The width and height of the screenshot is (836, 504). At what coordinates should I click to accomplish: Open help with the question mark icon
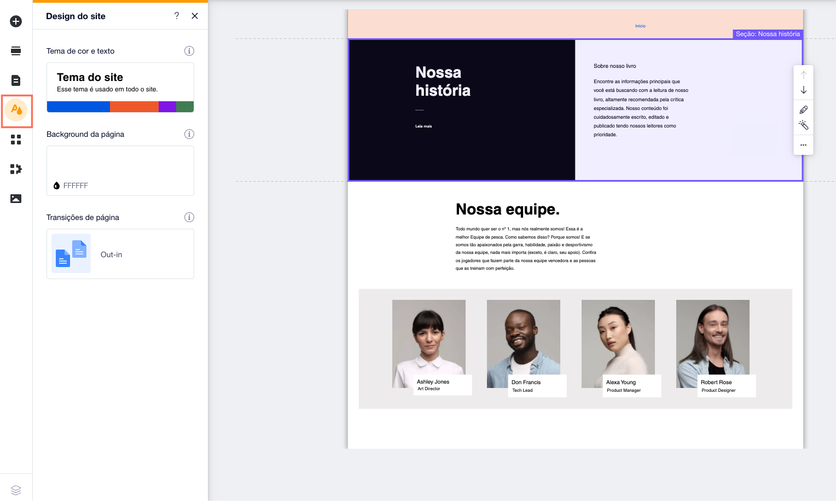click(x=176, y=16)
